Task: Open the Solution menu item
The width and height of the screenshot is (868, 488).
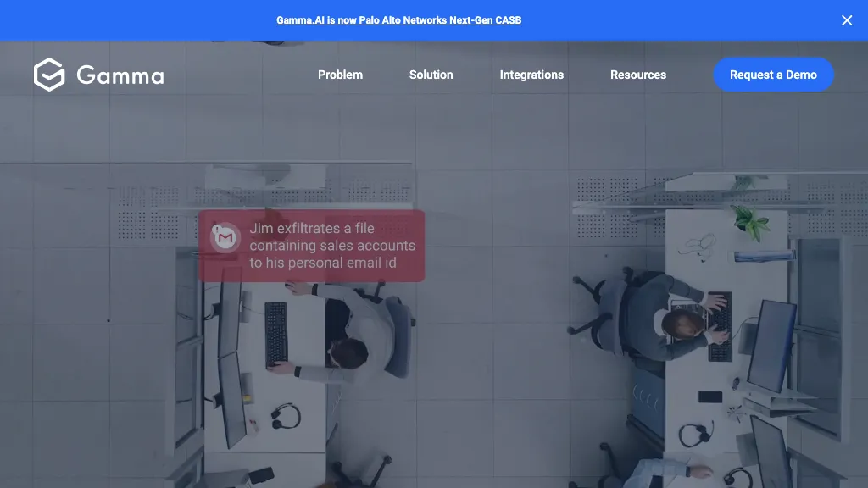Action: point(431,75)
